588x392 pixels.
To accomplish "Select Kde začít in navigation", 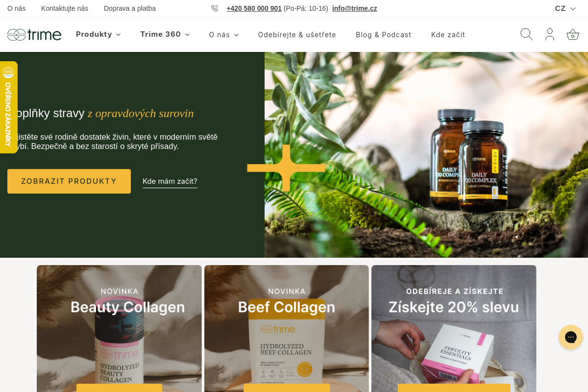I will coord(448,35).
